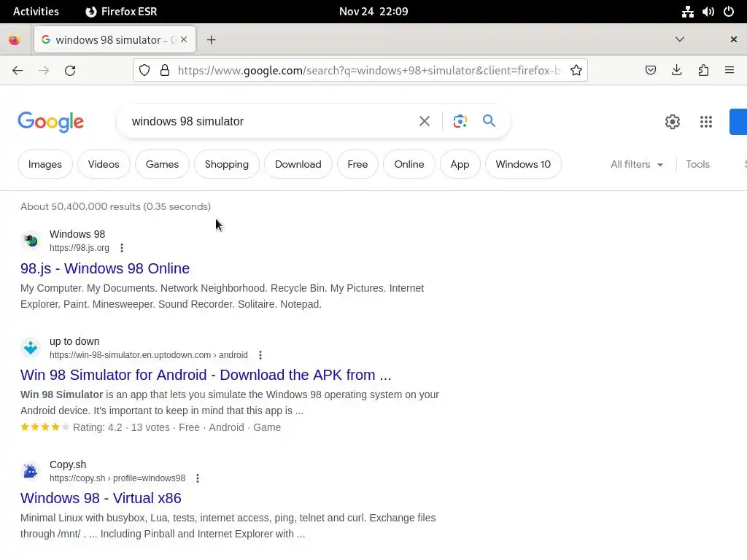The height and width of the screenshot is (560, 747).
Task: Click the 98.js.org result favicon
Action: 31,241
